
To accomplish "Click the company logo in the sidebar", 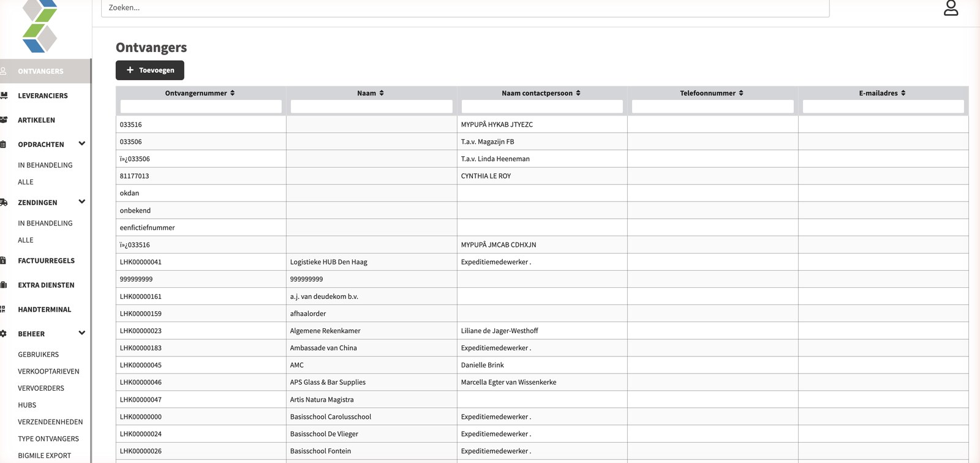I will (x=40, y=26).
